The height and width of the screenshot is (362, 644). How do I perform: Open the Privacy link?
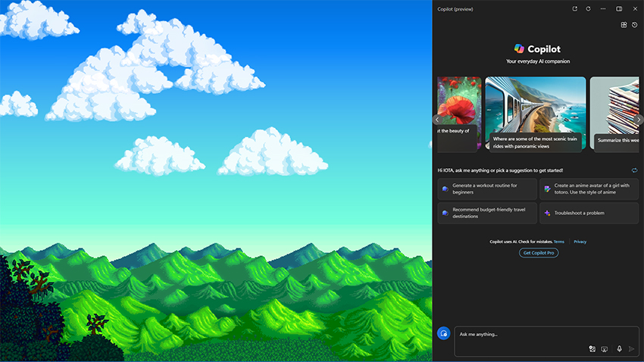point(580,242)
